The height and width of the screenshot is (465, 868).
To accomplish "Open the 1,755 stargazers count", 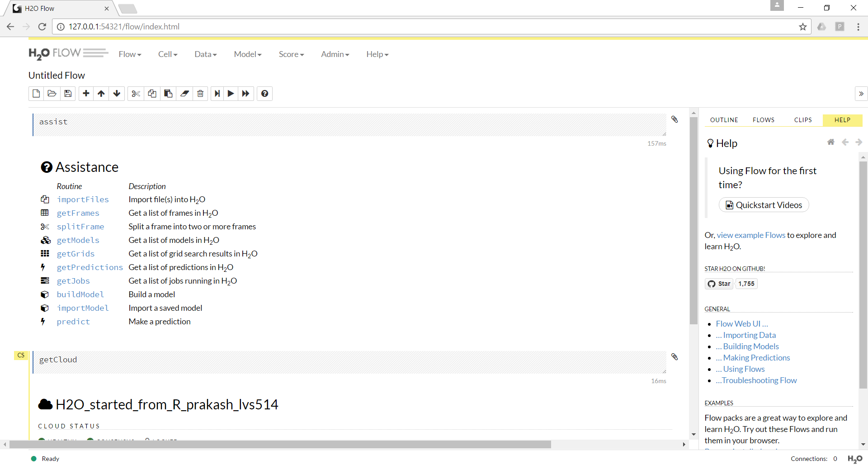I will (x=746, y=284).
